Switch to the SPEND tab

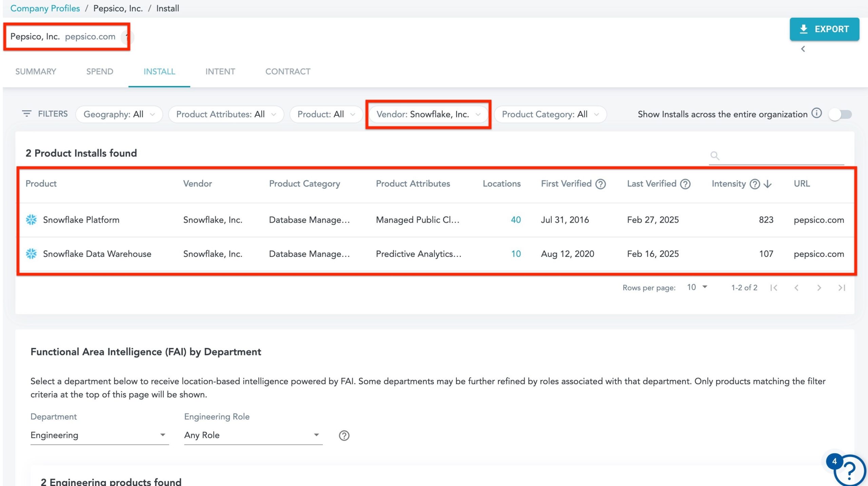tap(100, 72)
